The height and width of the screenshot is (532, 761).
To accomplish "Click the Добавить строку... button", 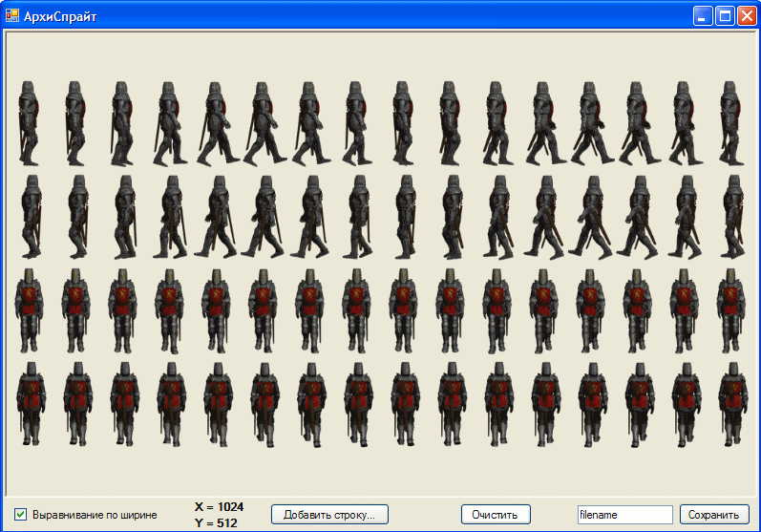I will [329, 515].
